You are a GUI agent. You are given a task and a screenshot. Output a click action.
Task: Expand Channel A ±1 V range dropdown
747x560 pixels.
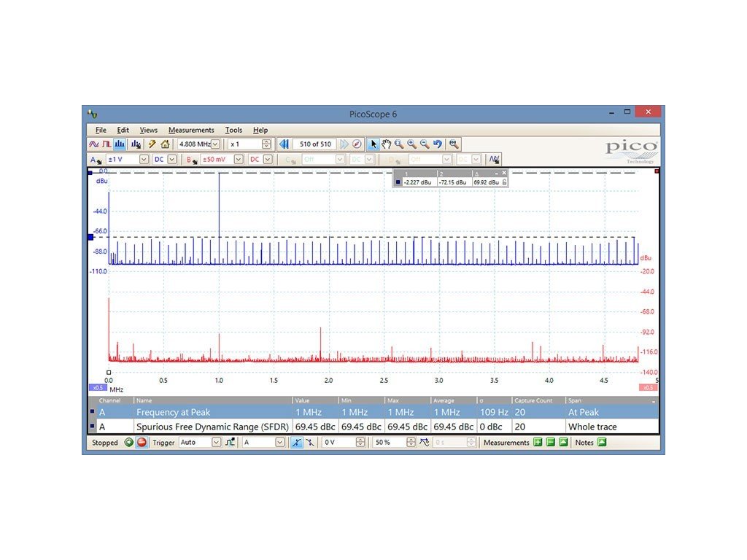point(144,160)
